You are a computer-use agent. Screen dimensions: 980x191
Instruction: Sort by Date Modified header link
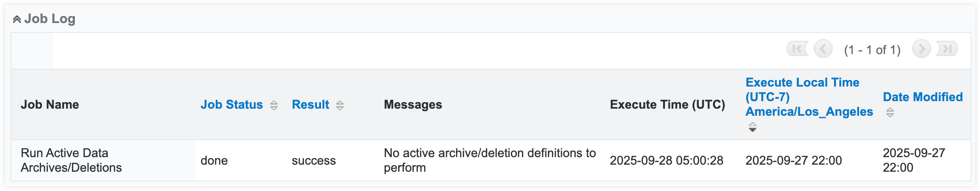[923, 97]
